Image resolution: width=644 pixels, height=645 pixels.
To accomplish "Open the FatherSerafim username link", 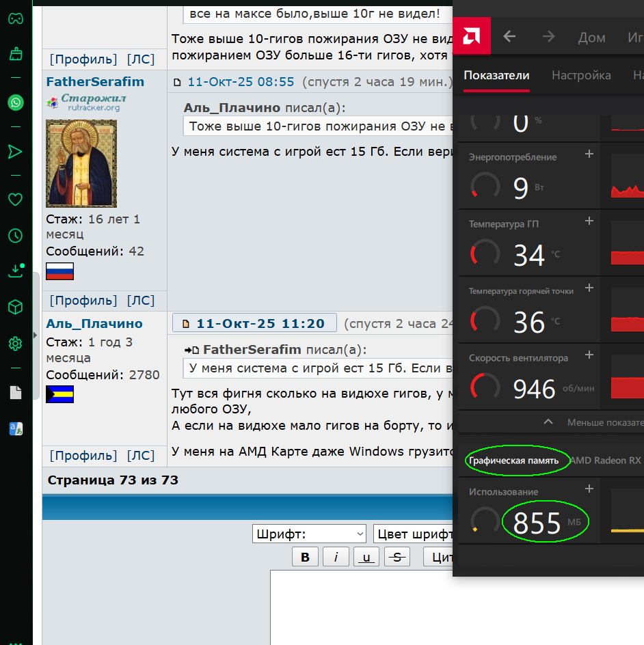I will click(95, 82).
